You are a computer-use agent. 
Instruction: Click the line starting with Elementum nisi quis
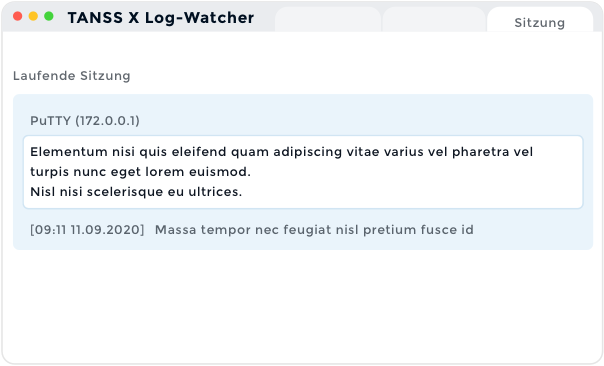[282, 152]
